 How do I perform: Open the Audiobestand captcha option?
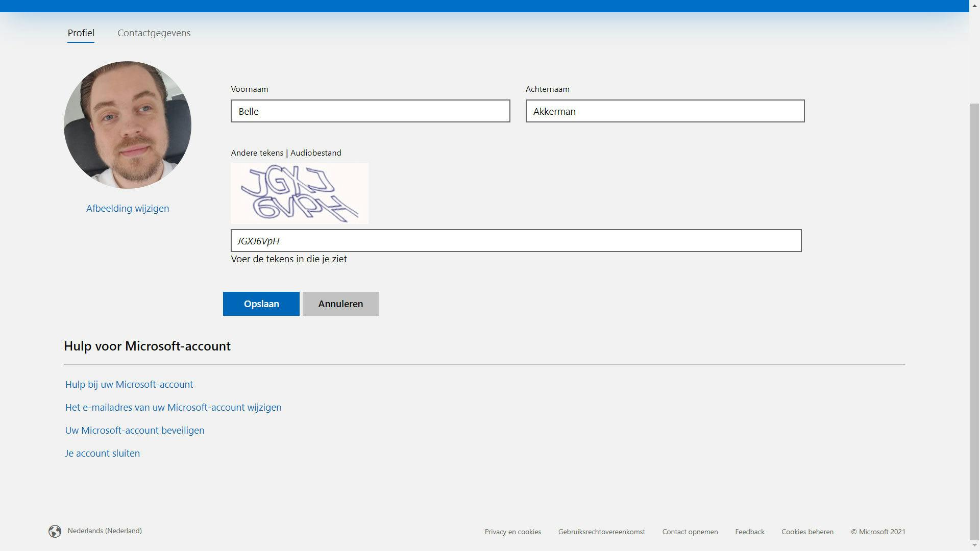pyautogui.click(x=315, y=153)
